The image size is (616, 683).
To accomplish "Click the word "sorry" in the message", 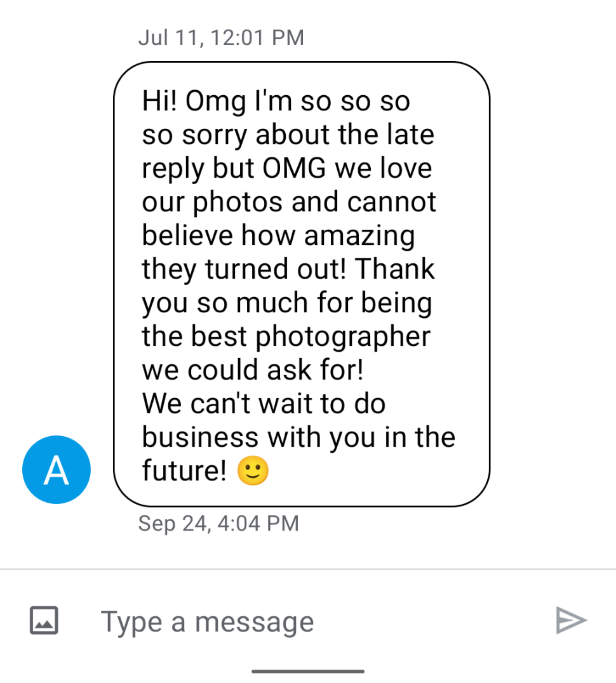I will pyautogui.click(x=214, y=135).
